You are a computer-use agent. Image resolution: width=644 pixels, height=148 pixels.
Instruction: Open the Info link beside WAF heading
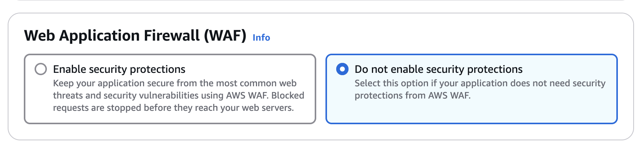point(261,38)
